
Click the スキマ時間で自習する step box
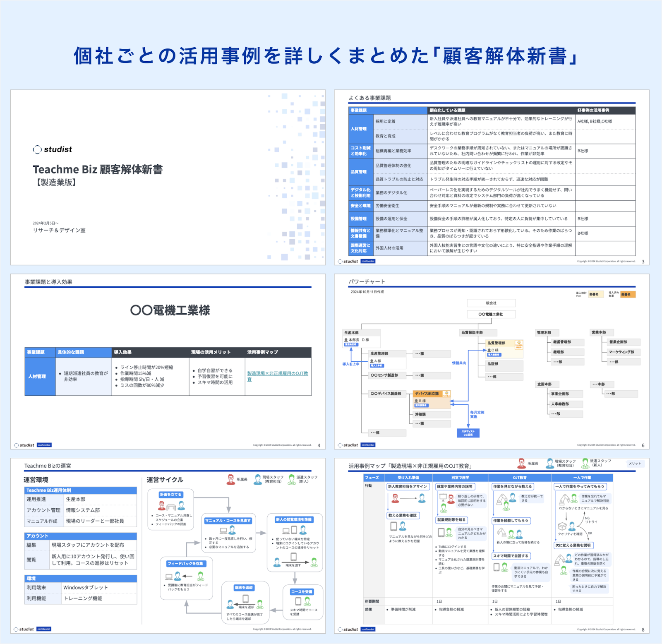[x=511, y=556]
